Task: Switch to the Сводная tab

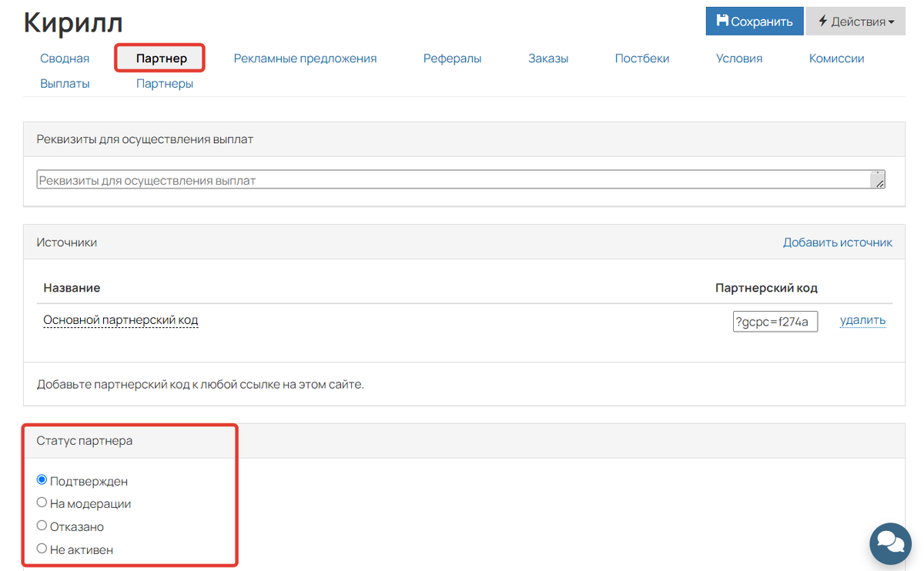Action: [65, 58]
